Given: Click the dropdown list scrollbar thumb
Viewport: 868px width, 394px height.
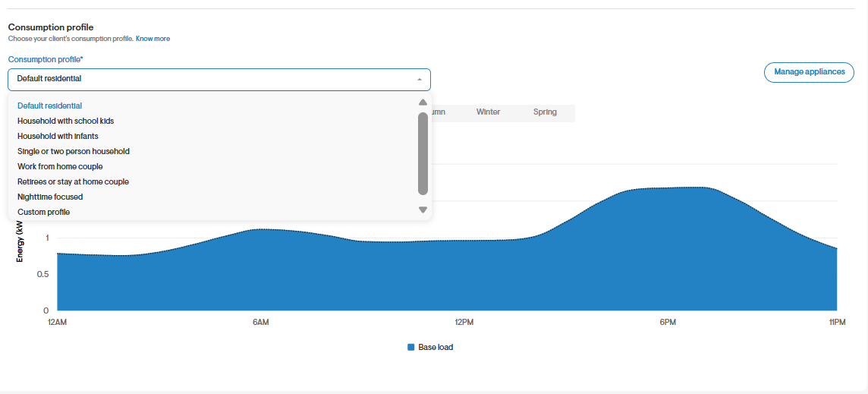Looking at the screenshot, I should pyautogui.click(x=423, y=153).
